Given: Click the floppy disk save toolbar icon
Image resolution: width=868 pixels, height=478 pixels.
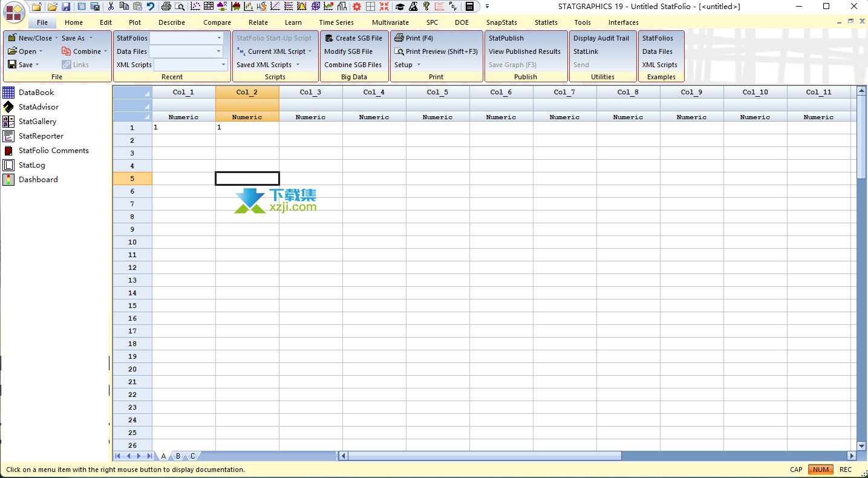Looking at the screenshot, I should (66, 7).
